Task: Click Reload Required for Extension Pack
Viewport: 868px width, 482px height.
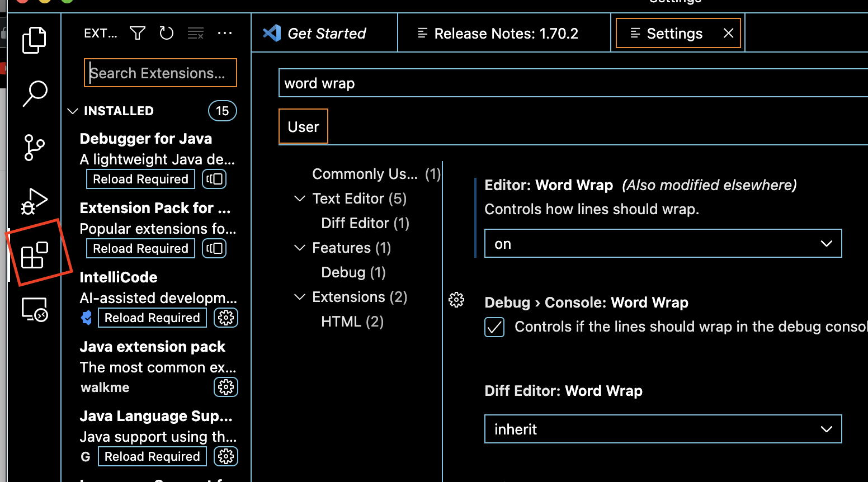Action: click(140, 248)
